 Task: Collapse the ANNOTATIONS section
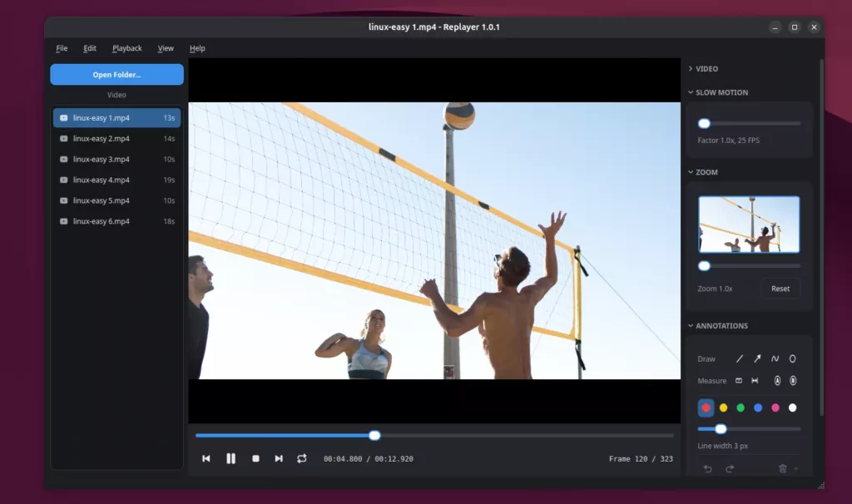click(x=718, y=326)
